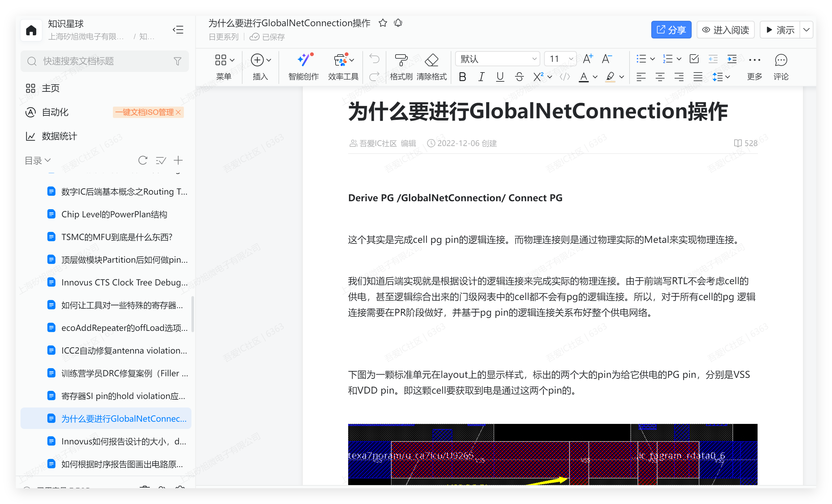Open the Chip Level的PowerPlan结构 document
The width and height of the screenshot is (832, 504).
point(114,214)
